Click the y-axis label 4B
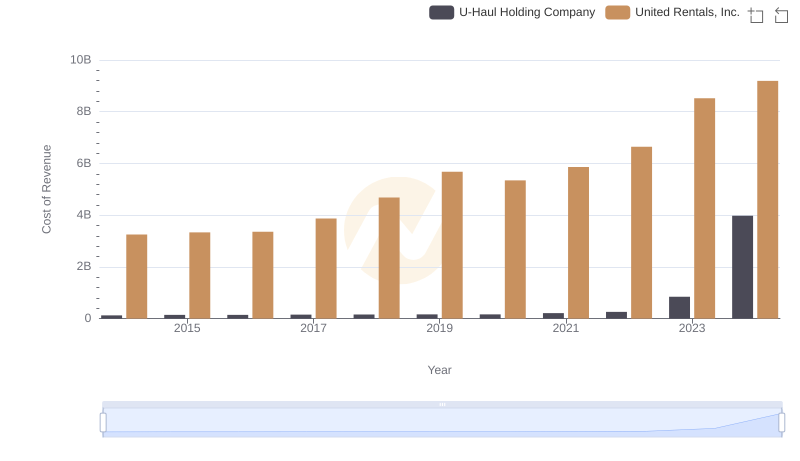This screenshot has width=800, height=461. [84, 215]
